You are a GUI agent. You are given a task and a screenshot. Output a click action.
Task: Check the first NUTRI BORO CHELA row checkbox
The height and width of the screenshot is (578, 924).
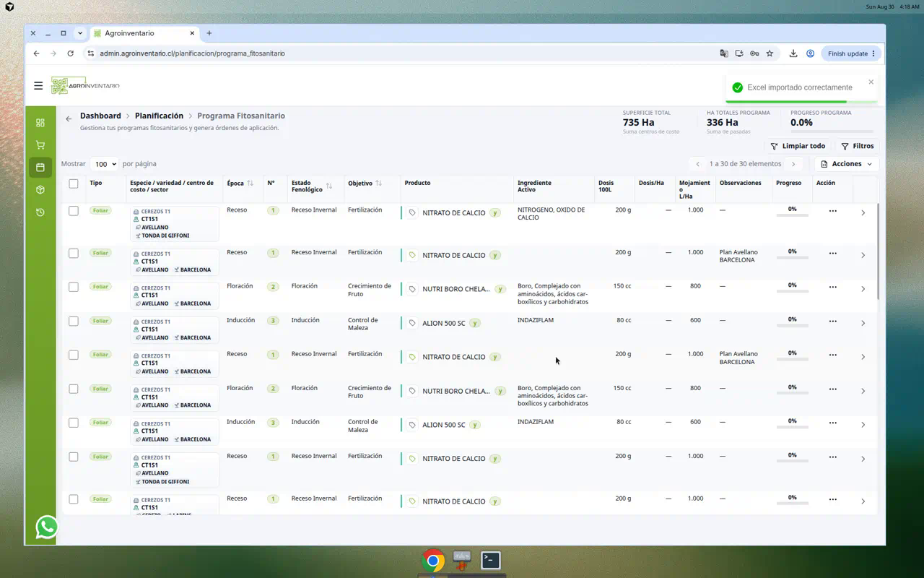(x=74, y=287)
